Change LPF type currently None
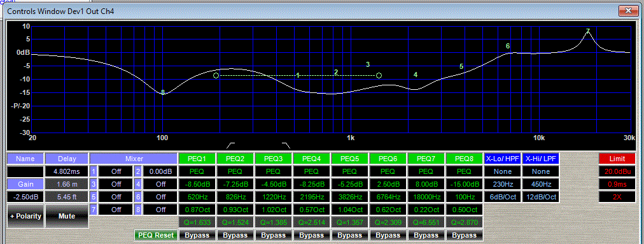The image size is (644, 244). click(x=541, y=171)
